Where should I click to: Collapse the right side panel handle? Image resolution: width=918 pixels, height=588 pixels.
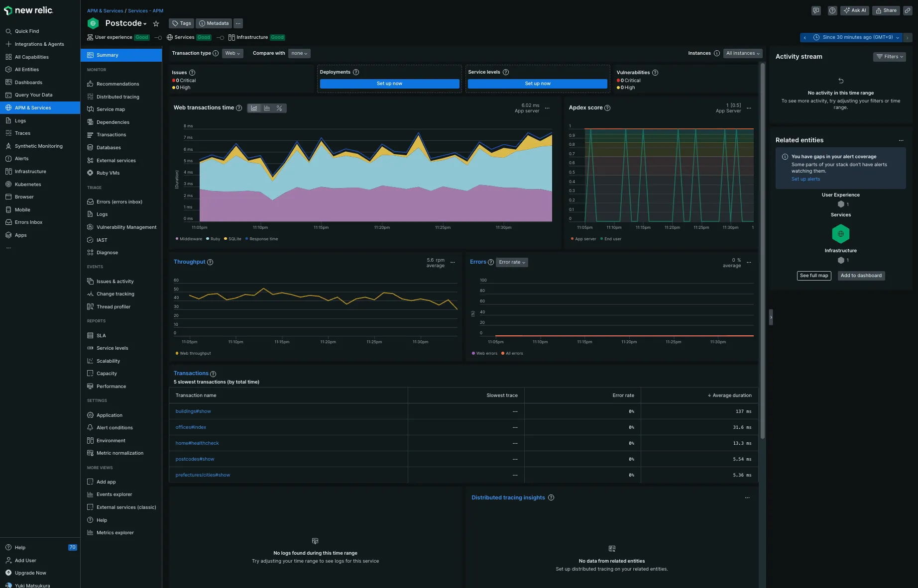[x=771, y=317]
